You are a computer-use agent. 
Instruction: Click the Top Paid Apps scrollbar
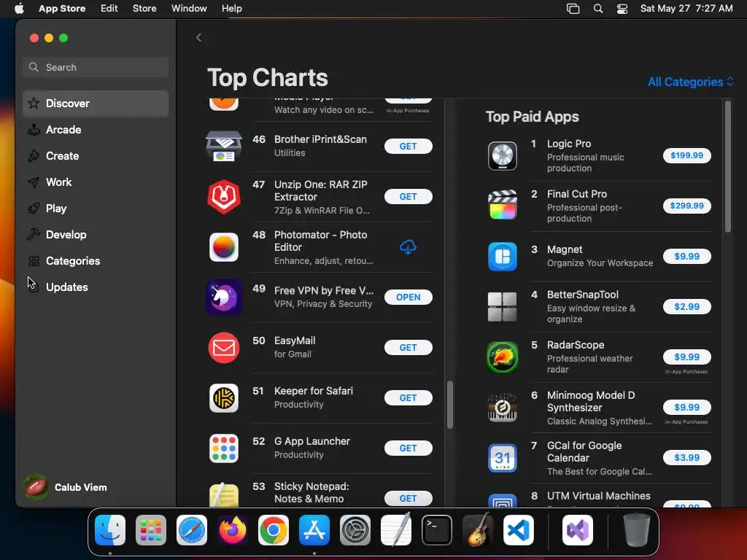click(727, 167)
